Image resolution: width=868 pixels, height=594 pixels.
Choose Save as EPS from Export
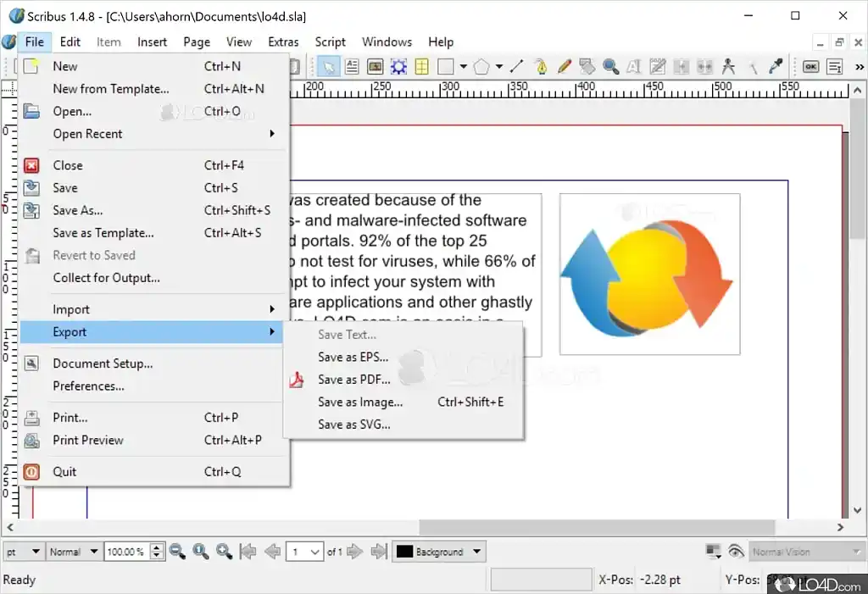click(403, 357)
